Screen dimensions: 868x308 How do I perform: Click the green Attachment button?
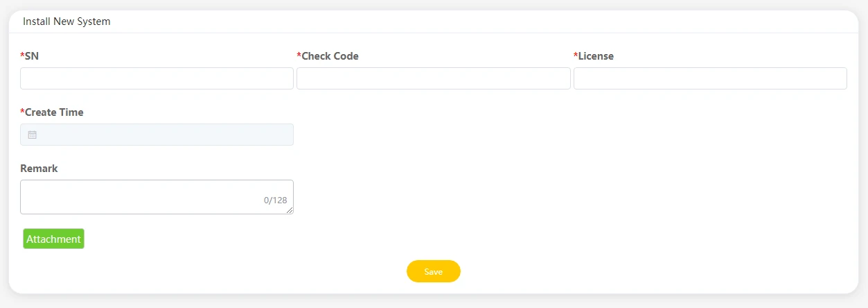53,239
